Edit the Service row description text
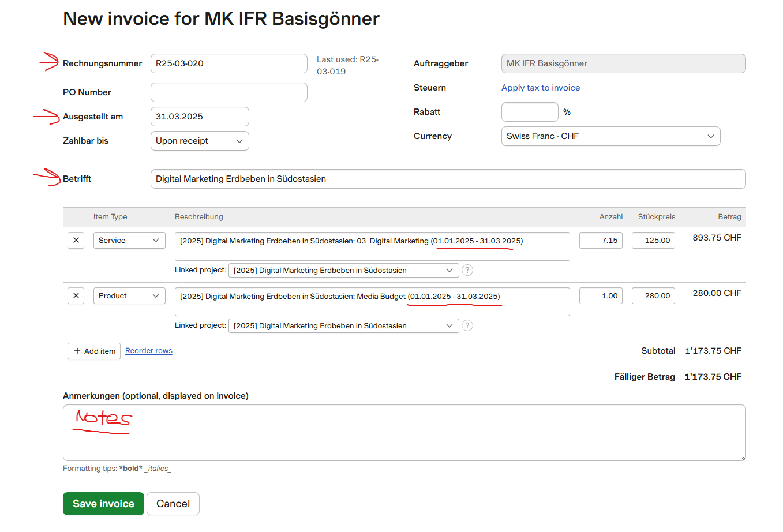783x532 pixels. (x=372, y=246)
